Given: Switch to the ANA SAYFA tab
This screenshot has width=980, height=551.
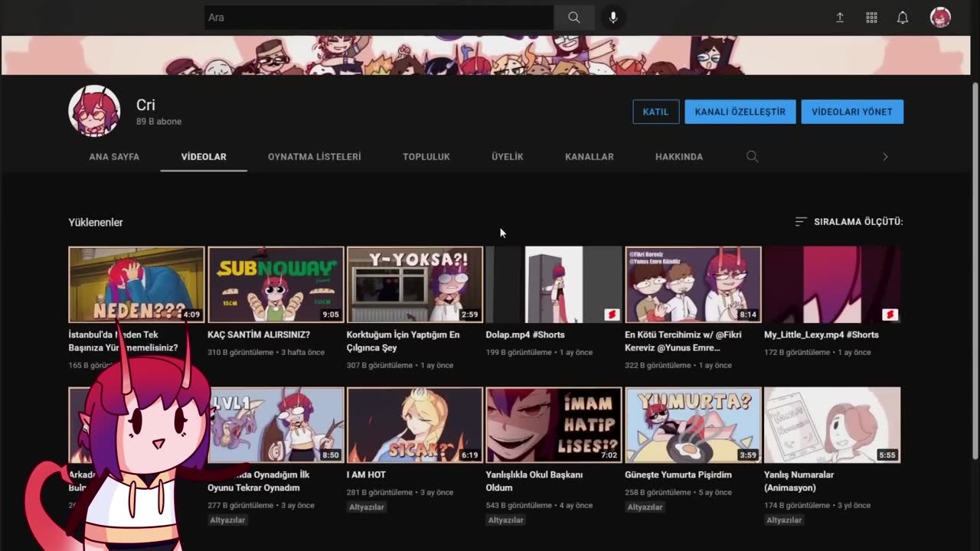Looking at the screenshot, I should (x=114, y=157).
